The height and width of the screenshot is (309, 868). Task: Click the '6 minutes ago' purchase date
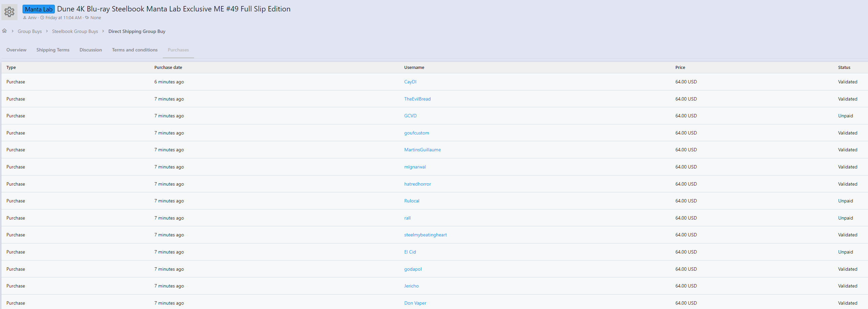pyautogui.click(x=169, y=82)
